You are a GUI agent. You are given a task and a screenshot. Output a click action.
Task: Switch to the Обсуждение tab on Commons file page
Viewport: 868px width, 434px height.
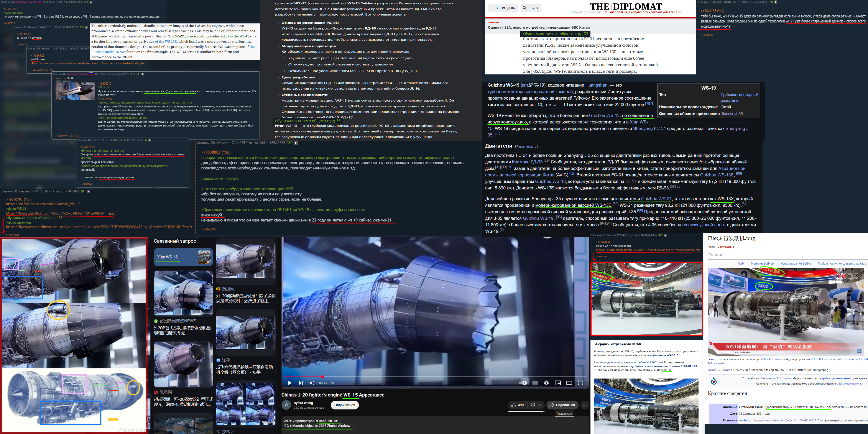pos(725,247)
